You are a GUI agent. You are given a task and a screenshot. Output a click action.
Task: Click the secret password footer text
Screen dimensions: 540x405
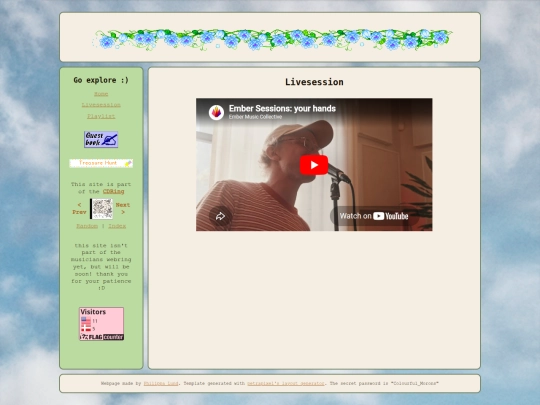tap(384, 383)
